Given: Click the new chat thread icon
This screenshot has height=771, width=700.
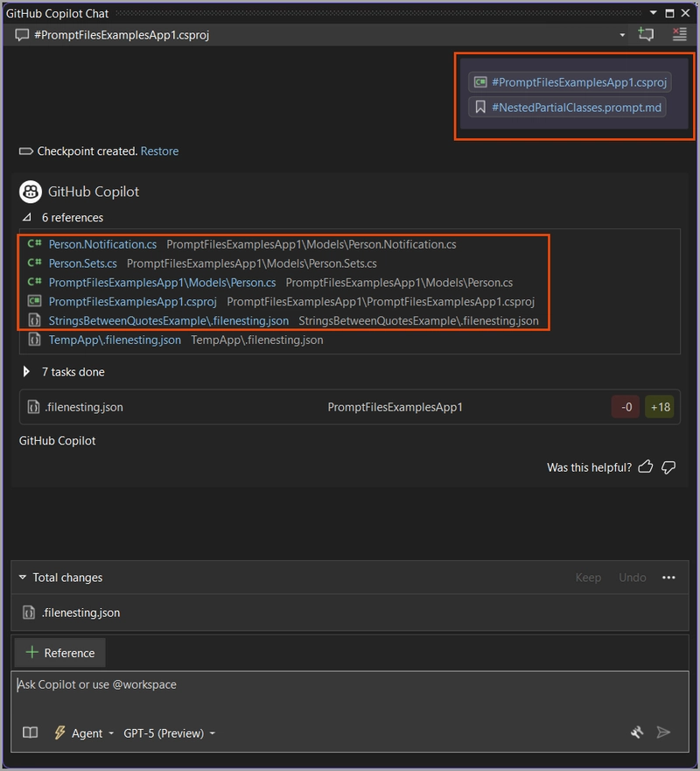Looking at the screenshot, I should 646,34.
